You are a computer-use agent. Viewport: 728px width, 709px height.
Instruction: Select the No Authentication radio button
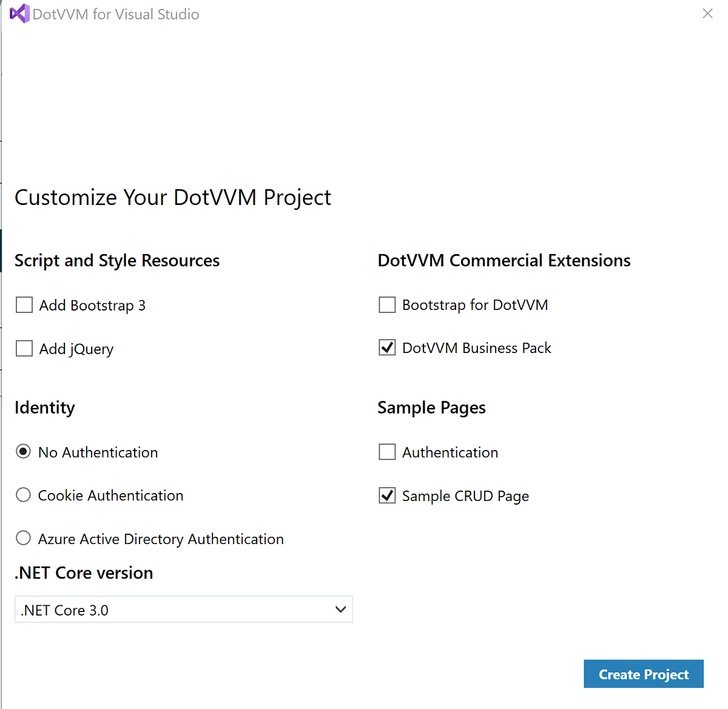pos(22,451)
